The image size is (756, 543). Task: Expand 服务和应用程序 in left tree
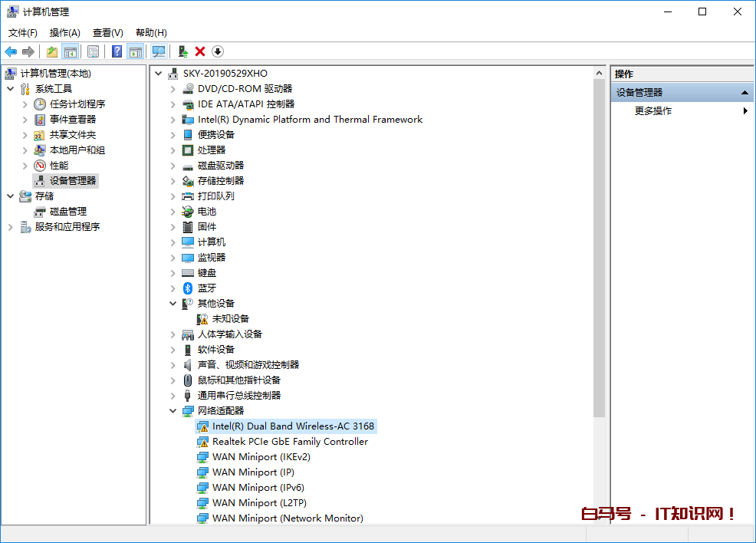coord(11,227)
